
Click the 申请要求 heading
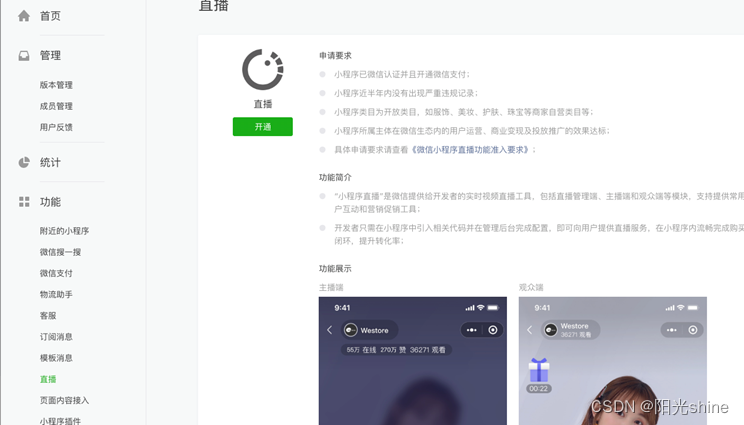pos(335,55)
